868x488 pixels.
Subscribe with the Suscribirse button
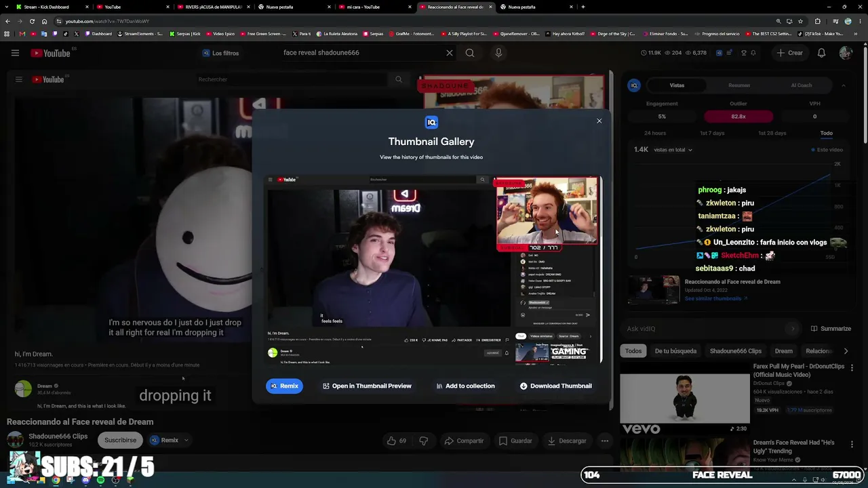point(120,441)
